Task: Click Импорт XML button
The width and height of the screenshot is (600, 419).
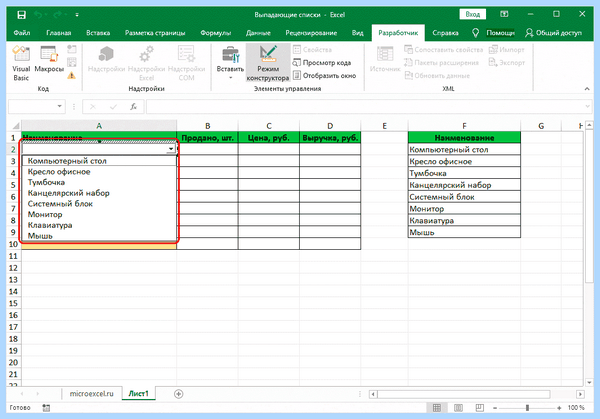Action: click(x=507, y=50)
